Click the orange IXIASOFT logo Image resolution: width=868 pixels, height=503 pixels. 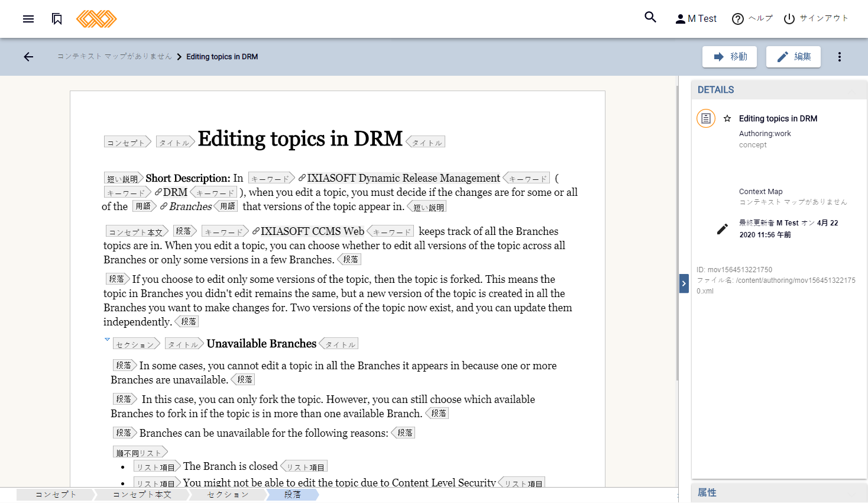(x=96, y=19)
